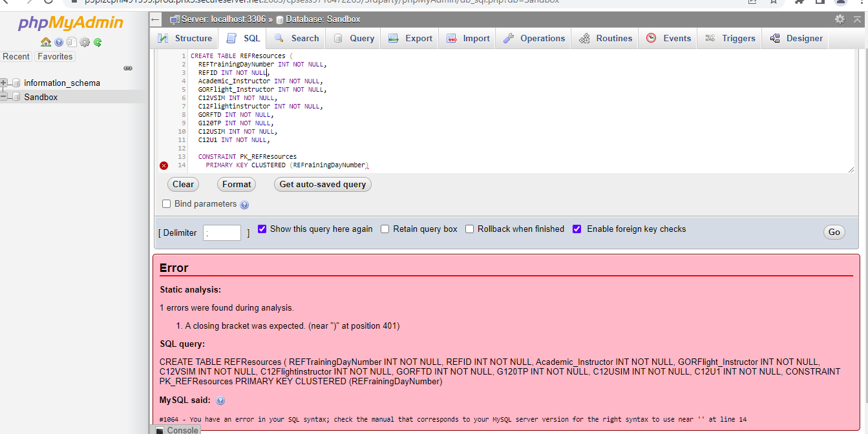The image size is (868, 434).
Task: Collapse top menu with up-arrow icon
Action: pyautogui.click(x=856, y=19)
